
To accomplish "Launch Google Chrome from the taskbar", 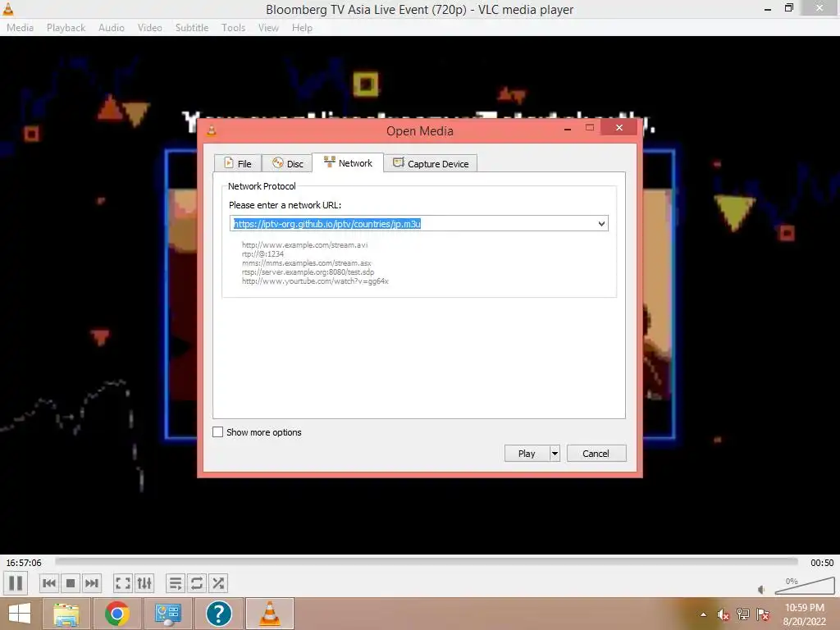I will pyautogui.click(x=116, y=614).
